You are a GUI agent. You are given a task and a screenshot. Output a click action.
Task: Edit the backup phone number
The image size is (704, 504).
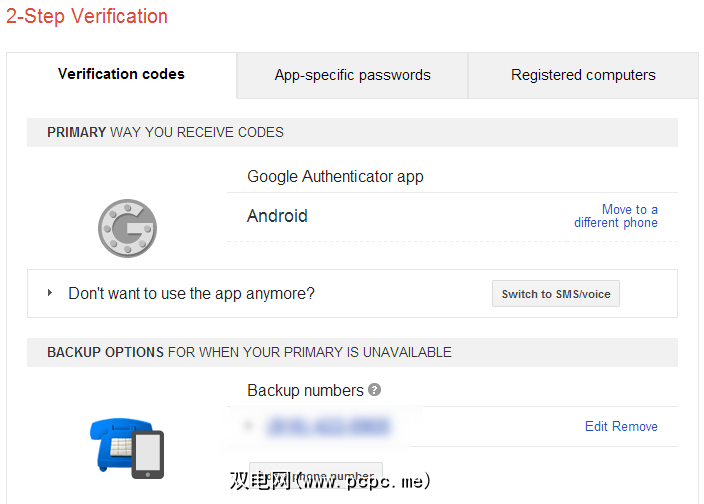(596, 426)
